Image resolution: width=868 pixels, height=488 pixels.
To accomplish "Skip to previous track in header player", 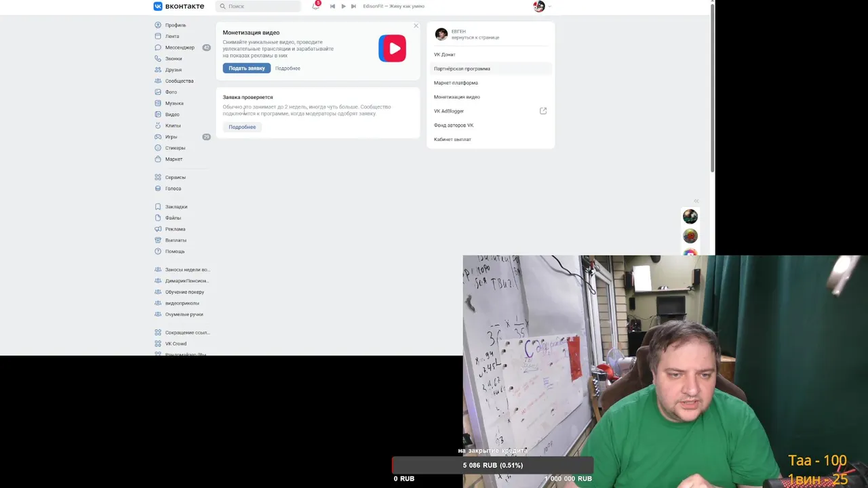I will [332, 6].
